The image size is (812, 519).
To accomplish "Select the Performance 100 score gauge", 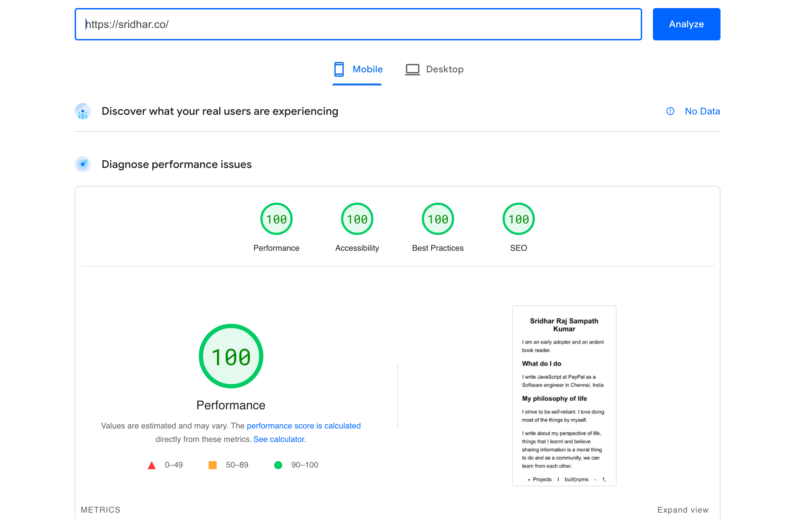I will point(276,219).
